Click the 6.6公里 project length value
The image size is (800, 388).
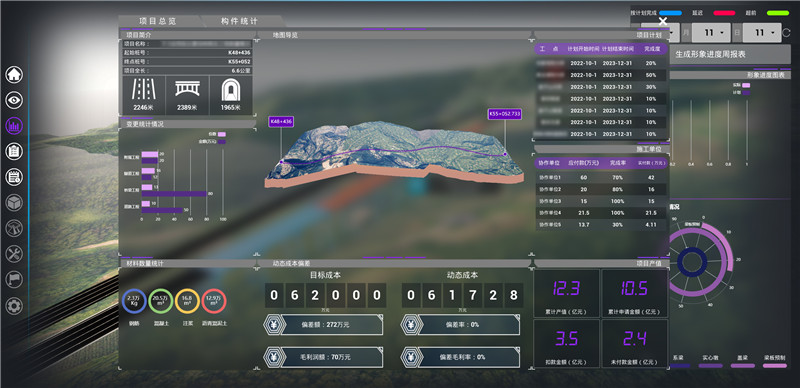241,70
